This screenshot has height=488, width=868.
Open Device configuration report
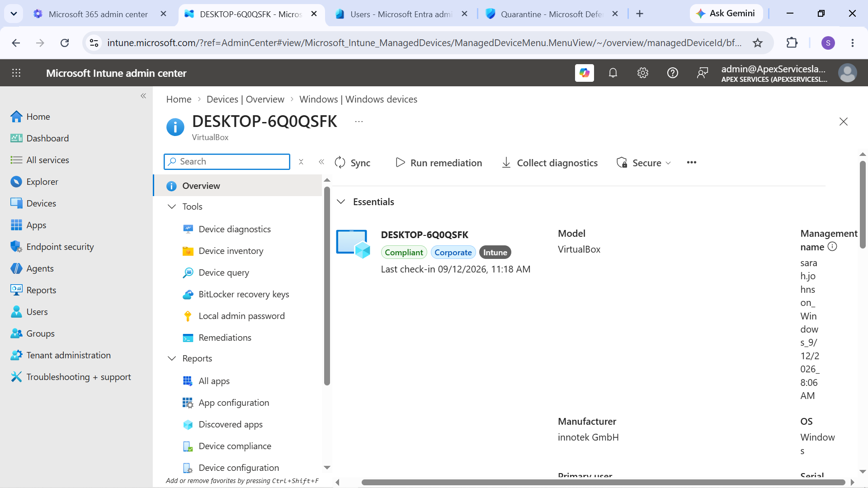pos(238,468)
